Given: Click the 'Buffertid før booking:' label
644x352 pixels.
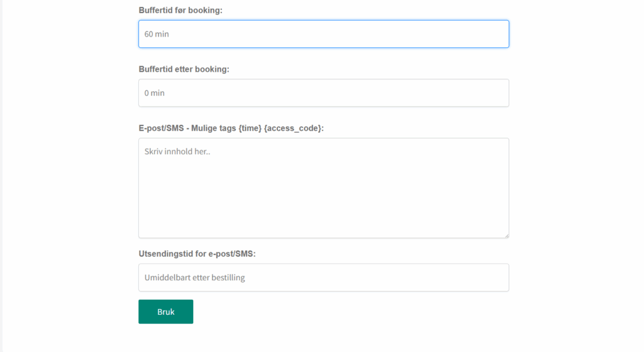Looking at the screenshot, I should 180,10.
